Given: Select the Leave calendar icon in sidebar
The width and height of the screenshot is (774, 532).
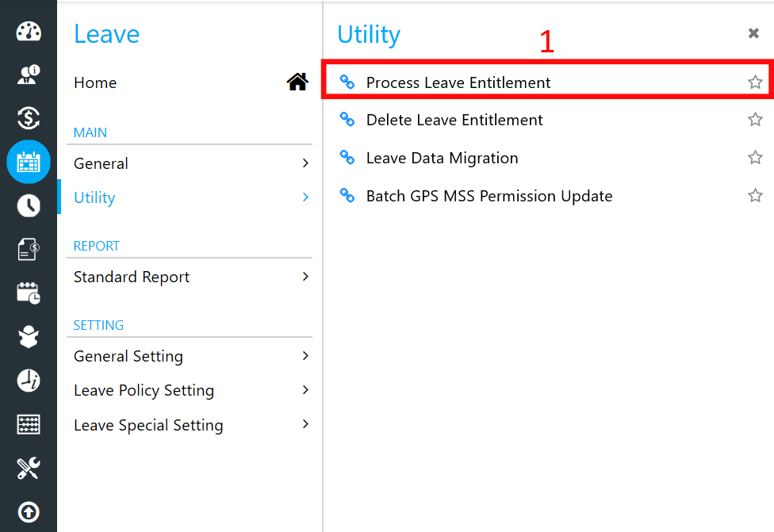Looking at the screenshot, I should (x=29, y=162).
